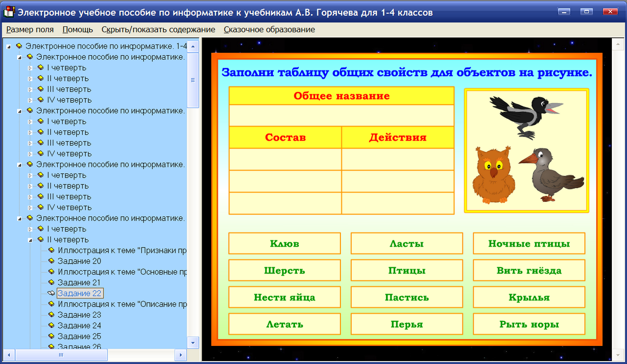Click the book icon next to "Задание 23"
627x364 pixels.
tap(51, 315)
